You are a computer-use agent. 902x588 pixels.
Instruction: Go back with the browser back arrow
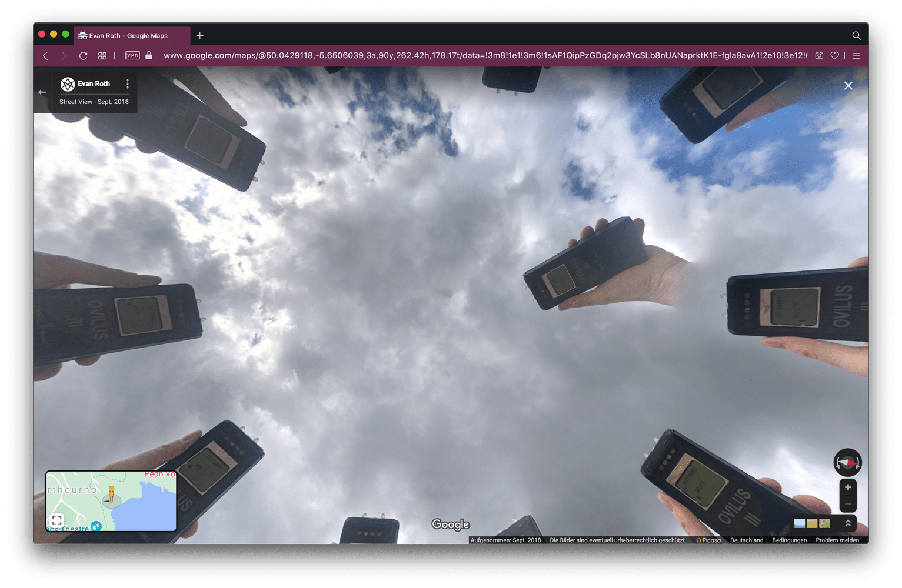point(45,56)
